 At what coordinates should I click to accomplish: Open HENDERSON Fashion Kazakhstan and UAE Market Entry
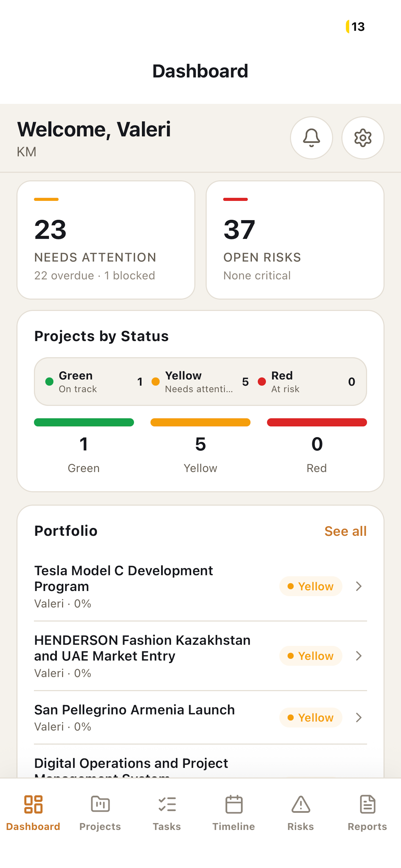pos(200,656)
